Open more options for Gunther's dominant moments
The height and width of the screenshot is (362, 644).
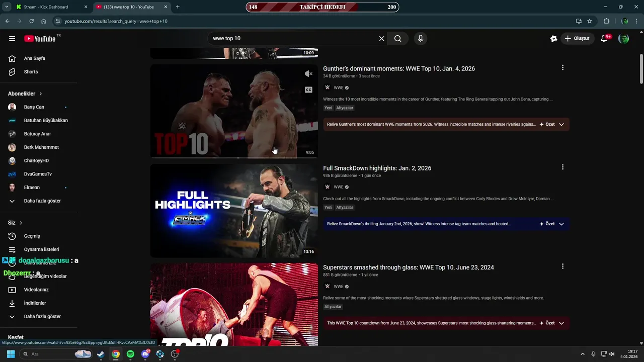[562, 67]
